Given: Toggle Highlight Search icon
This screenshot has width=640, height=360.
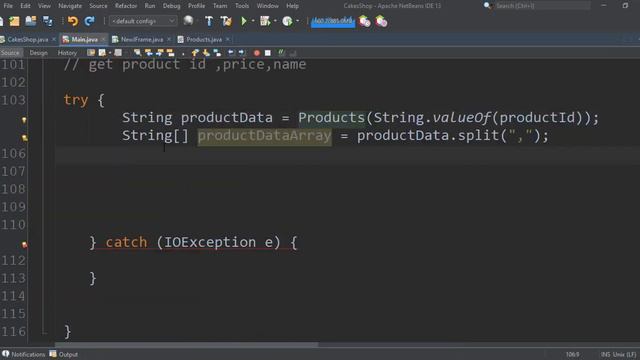Looking at the screenshot, I should (x=171, y=53).
